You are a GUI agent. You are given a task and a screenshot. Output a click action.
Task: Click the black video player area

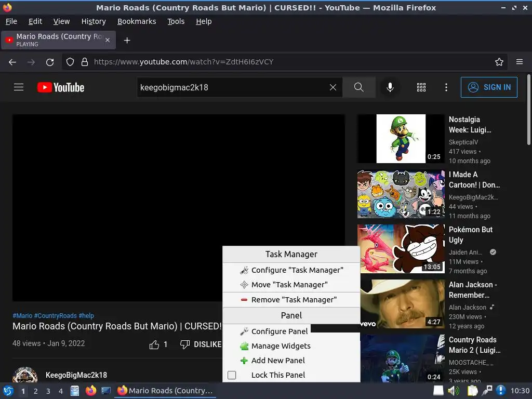(179, 207)
